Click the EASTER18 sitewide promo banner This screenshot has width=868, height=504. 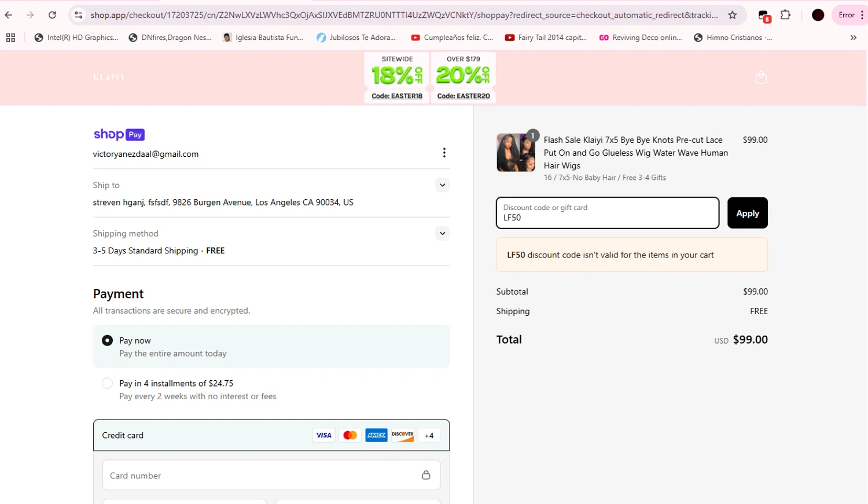[397, 78]
